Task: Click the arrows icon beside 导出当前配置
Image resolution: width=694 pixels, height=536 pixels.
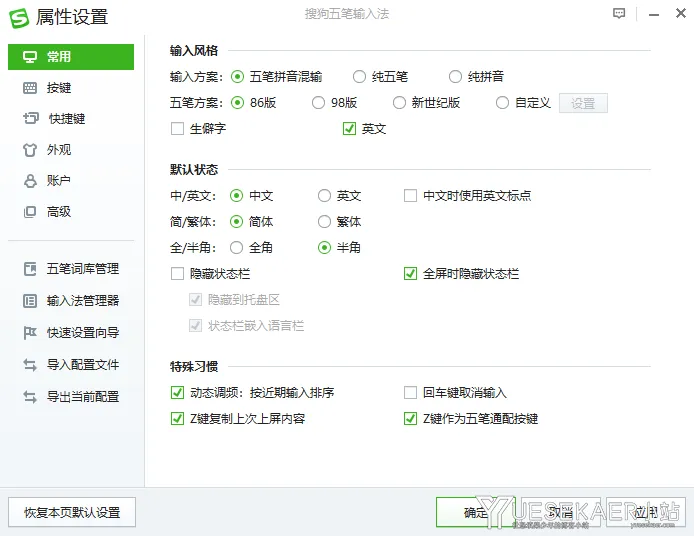Action: [x=30, y=397]
